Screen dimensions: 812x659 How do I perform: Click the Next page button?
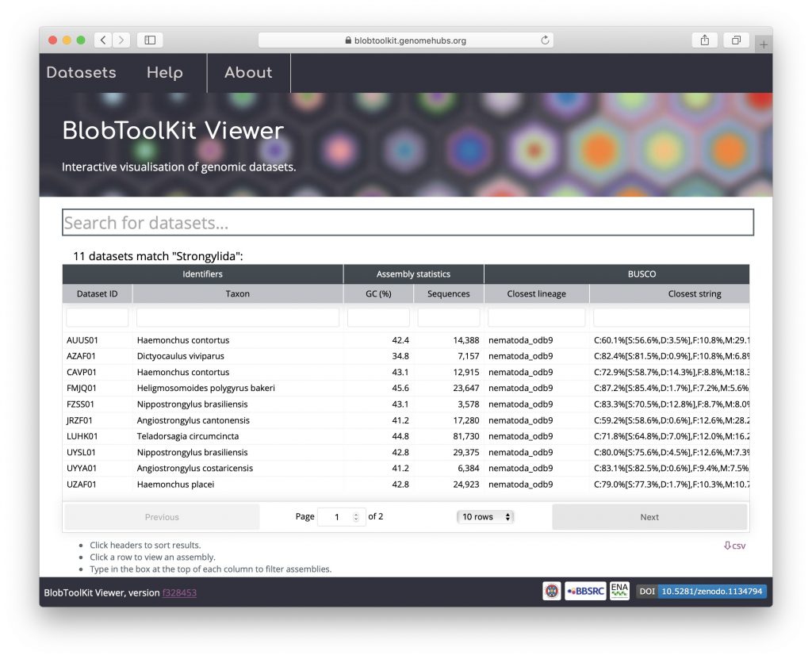coord(649,517)
